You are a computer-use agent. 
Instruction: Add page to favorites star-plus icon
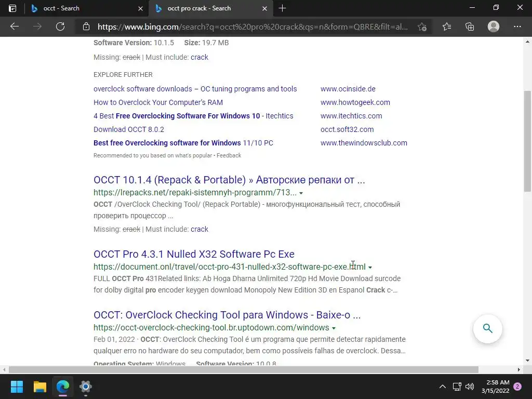422,26
